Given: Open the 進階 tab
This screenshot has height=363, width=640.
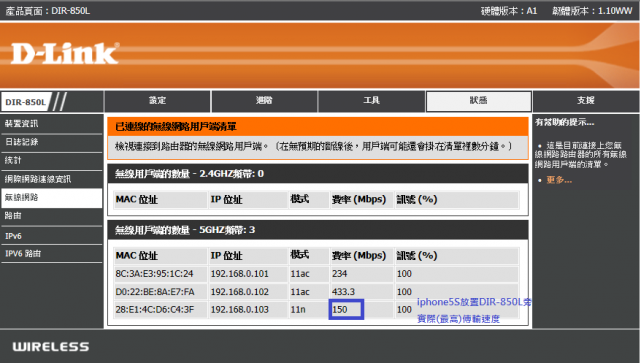Looking at the screenshot, I should 264,101.
